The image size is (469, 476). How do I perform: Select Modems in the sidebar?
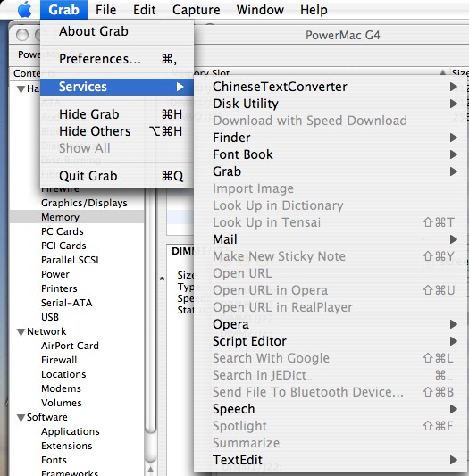pos(61,388)
